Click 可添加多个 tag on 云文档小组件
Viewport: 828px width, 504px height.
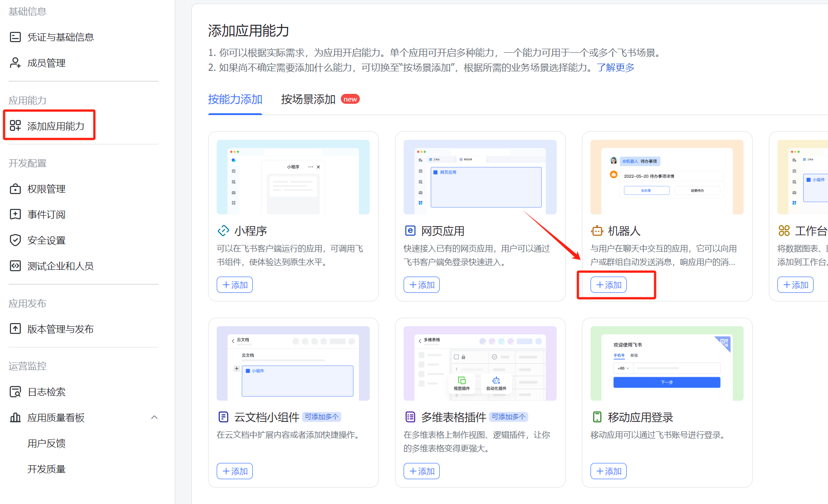(321, 417)
